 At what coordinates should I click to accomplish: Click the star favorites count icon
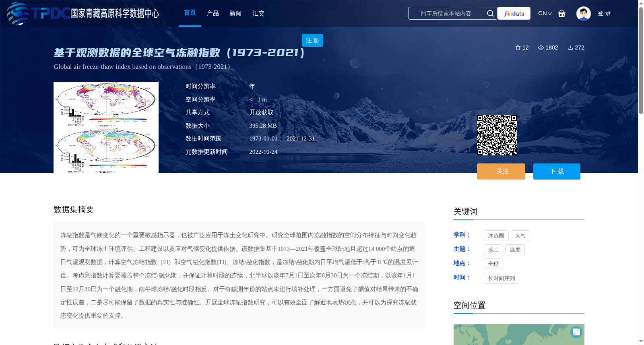(x=518, y=48)
